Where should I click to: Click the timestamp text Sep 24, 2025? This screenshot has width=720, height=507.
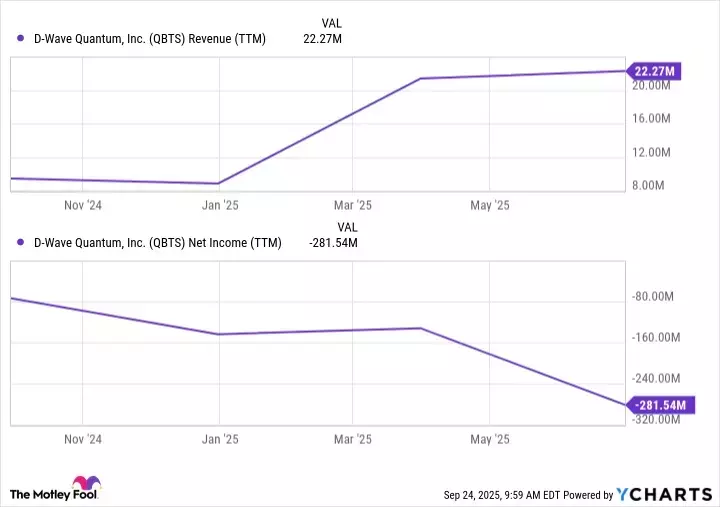pyautogui.click(x=478, y=495)
